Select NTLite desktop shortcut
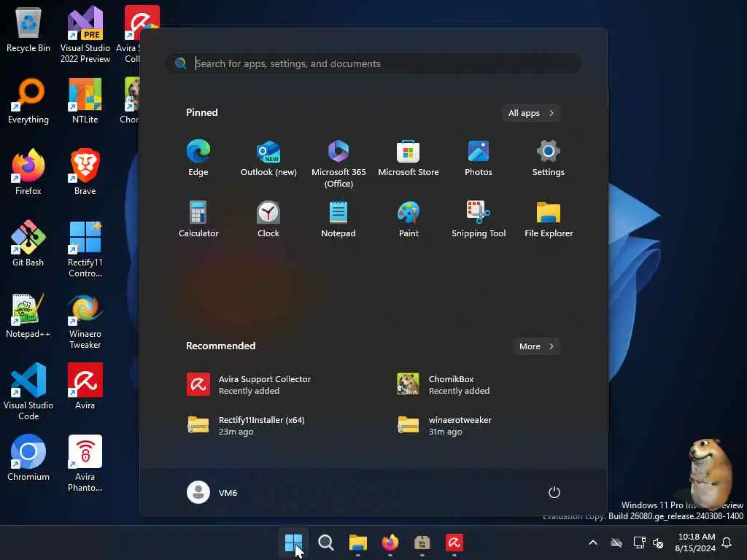Screen dimensions: 747x560 pos(85,101)
